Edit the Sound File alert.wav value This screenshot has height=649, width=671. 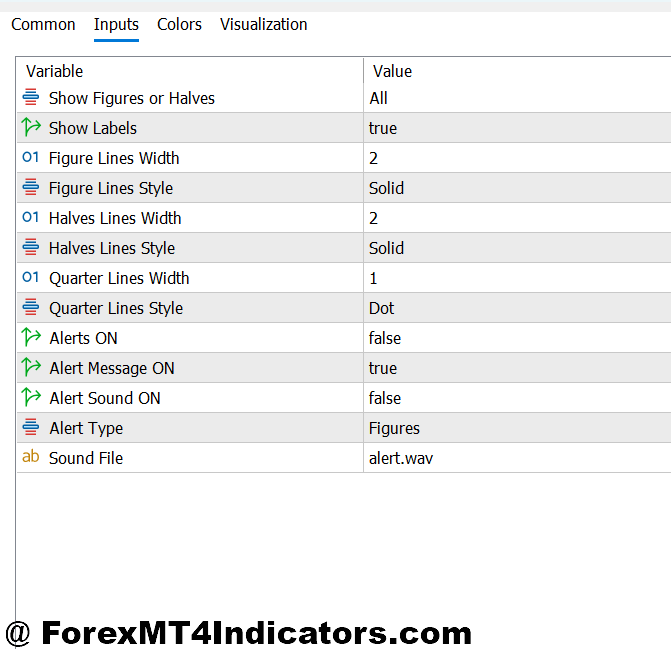pyautogui.click(x=401, y=458)
